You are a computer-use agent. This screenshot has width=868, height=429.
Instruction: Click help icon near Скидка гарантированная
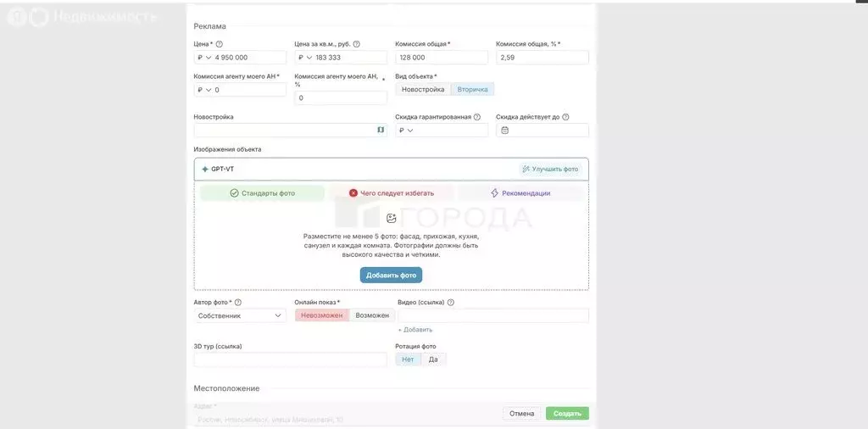tap(477, 117)
